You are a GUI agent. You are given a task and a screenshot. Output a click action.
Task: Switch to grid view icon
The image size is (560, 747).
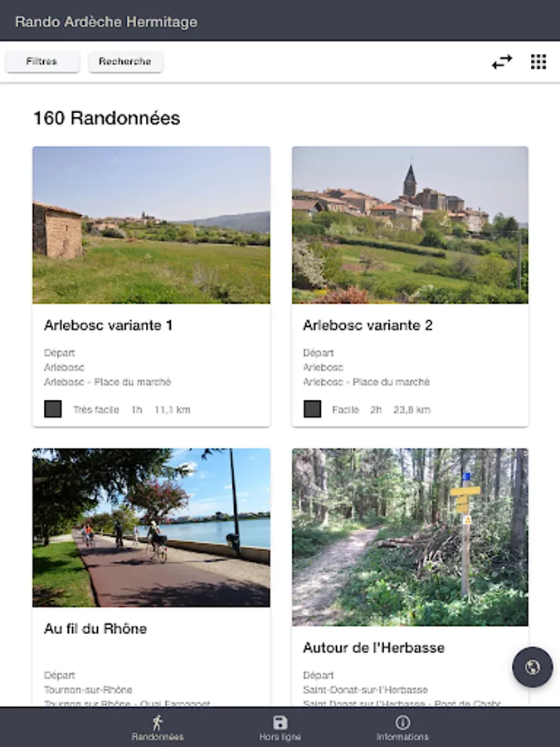coord(538,62)
